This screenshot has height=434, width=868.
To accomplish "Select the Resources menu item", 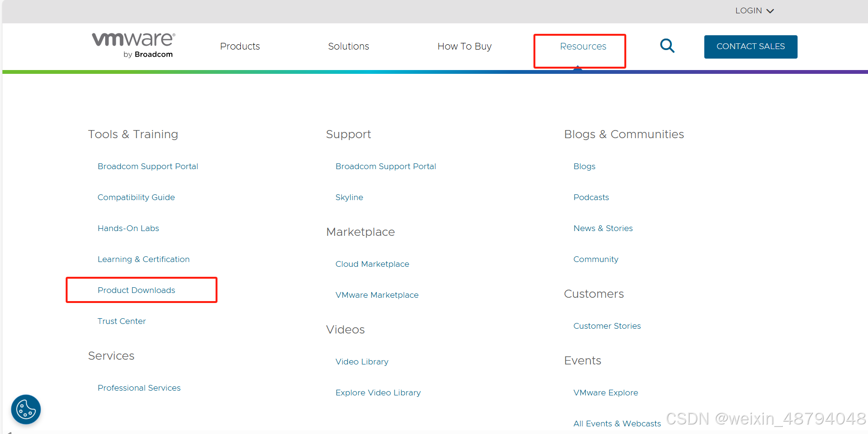I will tap(583, 46).
